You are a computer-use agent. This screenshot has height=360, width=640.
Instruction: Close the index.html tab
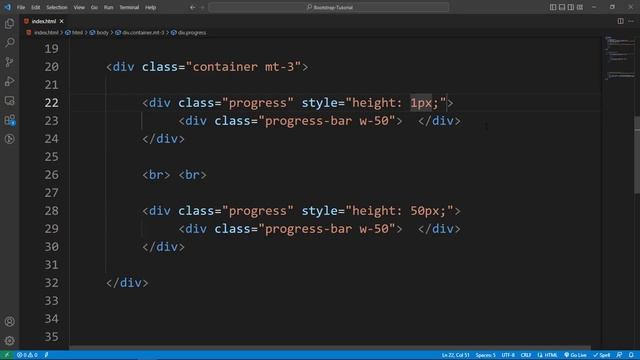click(62, 21)
